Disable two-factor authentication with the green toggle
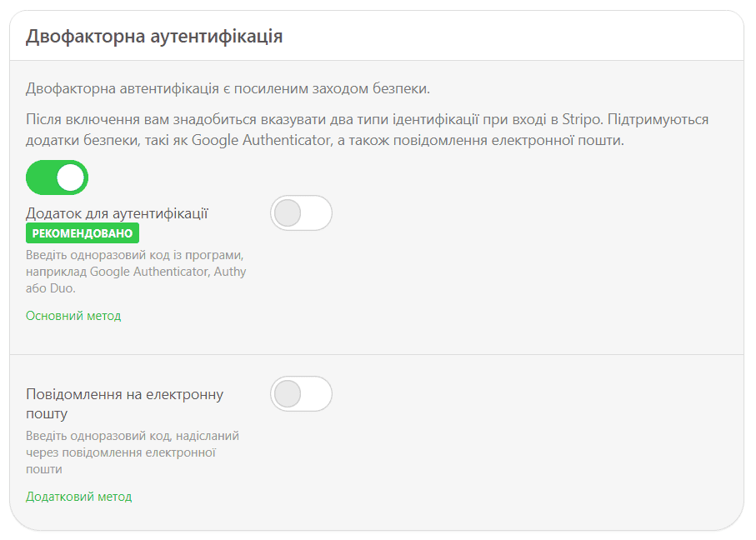The height and width of the screenshot is (540, 756). [x=56, y=177]
